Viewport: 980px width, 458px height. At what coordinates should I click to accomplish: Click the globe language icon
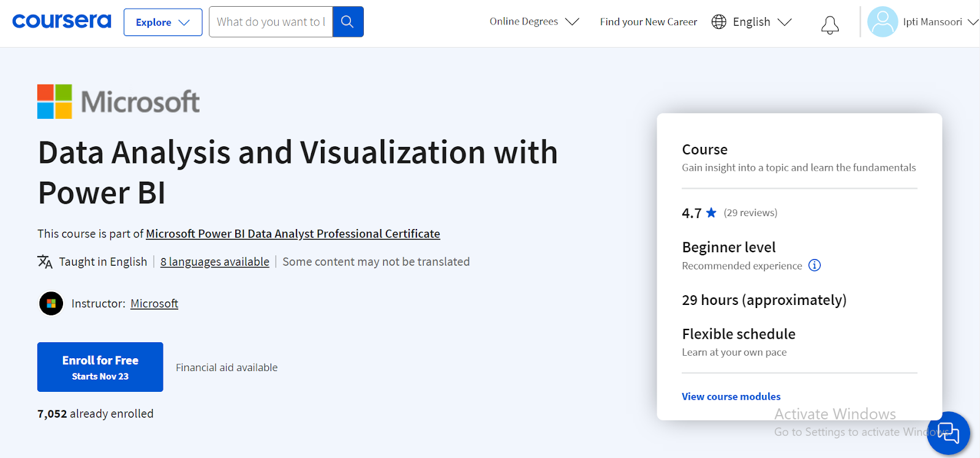tap(719, 22)
